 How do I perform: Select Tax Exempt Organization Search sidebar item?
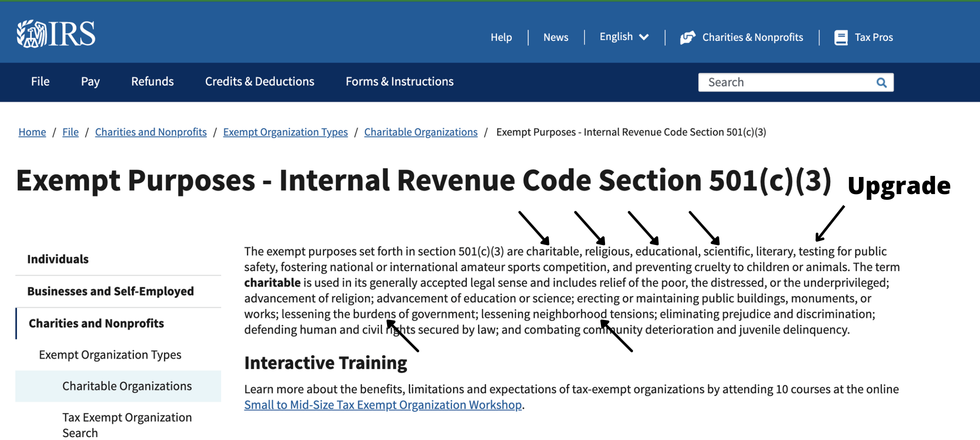[x=127, y=425]
